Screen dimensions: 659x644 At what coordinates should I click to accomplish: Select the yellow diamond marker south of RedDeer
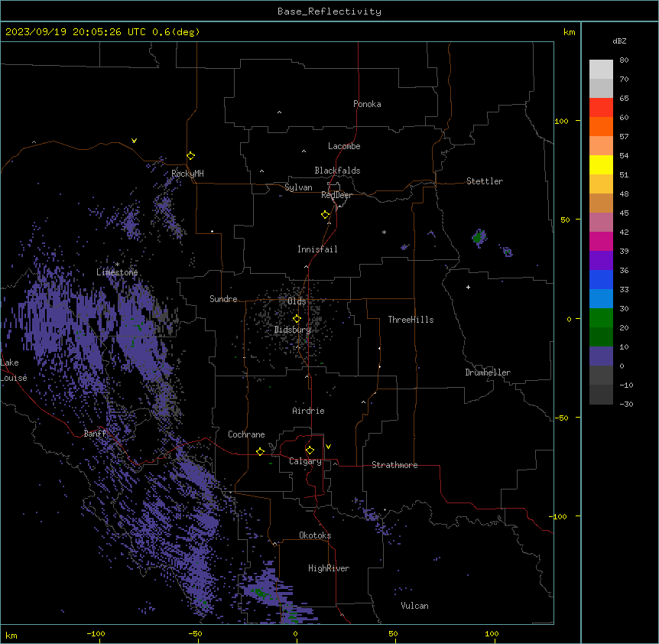[x=326, y=215]
